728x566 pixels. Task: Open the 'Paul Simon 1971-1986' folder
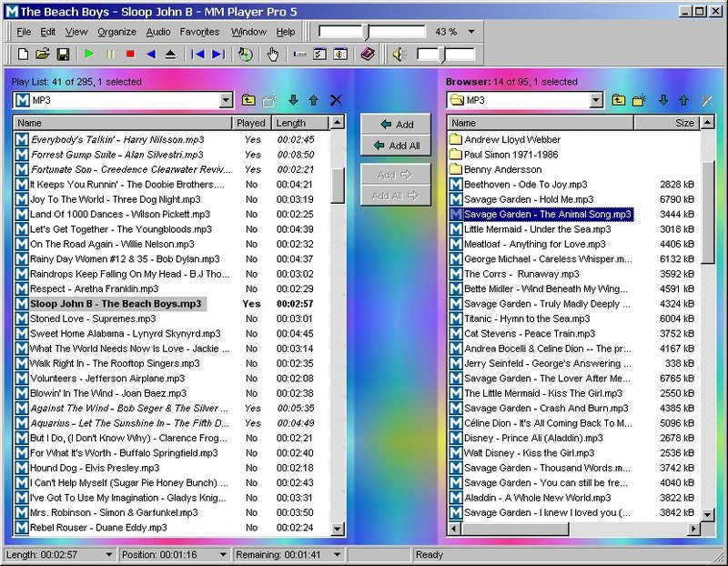[511, 155]
